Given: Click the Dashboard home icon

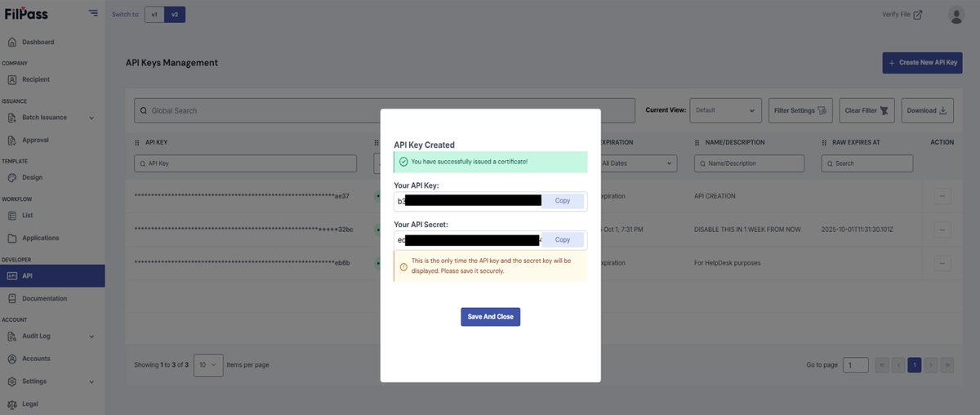Looking at the screenshot, I should [12, 42].
